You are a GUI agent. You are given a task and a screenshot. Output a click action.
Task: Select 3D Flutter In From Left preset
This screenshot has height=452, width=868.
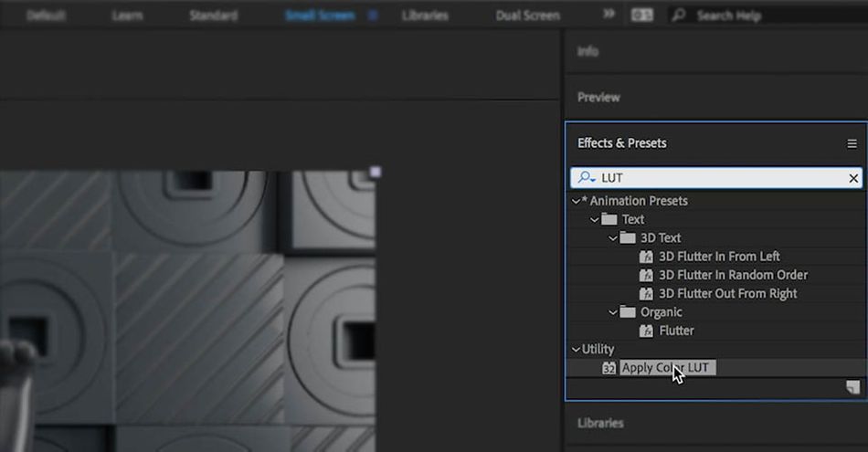point(719,257)
